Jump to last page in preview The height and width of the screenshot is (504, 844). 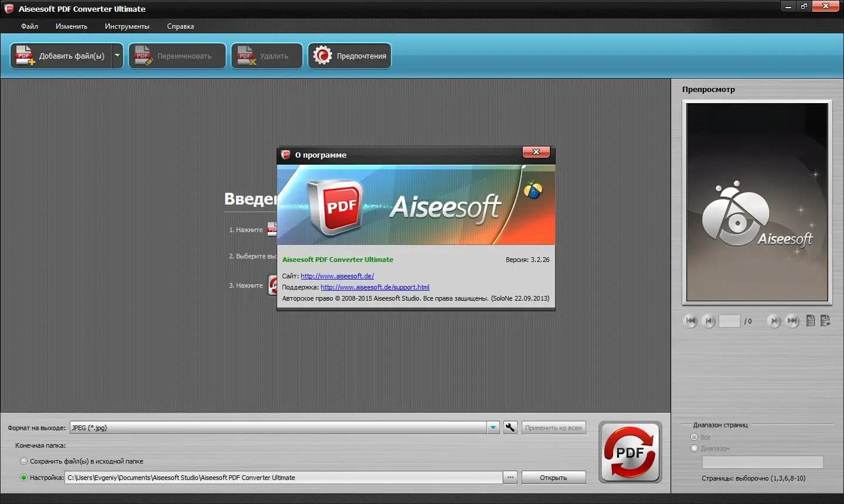(x=792, y=321)
